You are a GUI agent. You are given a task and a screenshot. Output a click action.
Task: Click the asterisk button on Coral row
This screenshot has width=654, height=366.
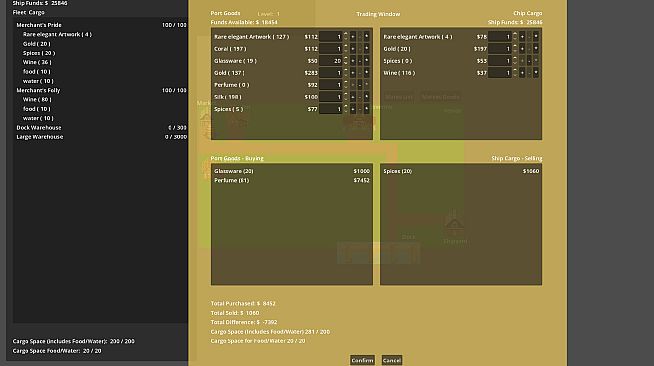[367, 49]
